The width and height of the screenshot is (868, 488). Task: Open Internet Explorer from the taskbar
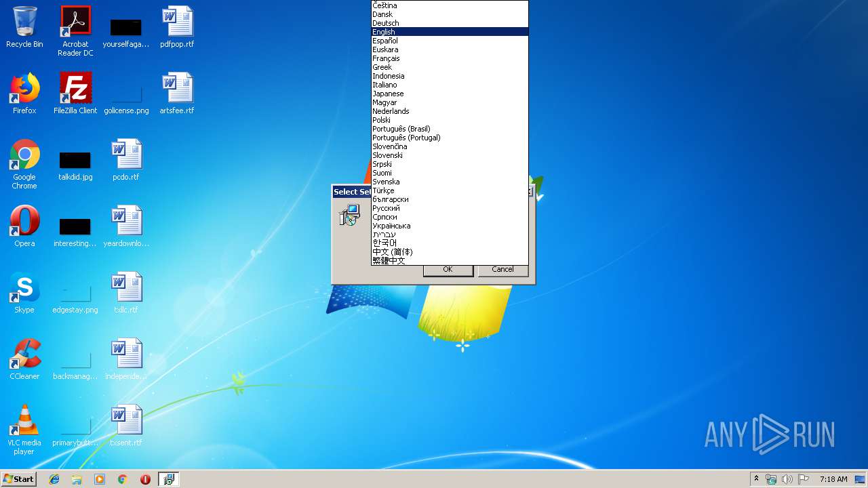tap(54, 479)
